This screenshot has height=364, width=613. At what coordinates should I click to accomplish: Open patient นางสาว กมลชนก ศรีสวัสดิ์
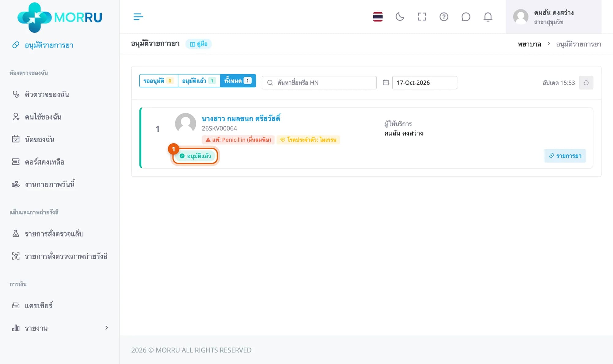pyautogui.click(x=241, y=119)
